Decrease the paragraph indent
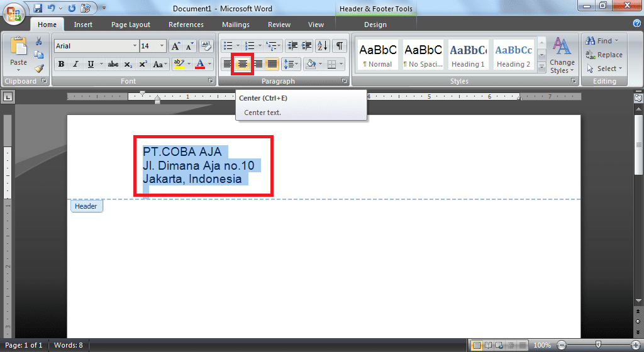This screenshot has height=352, width=644. tap(292, 46)
